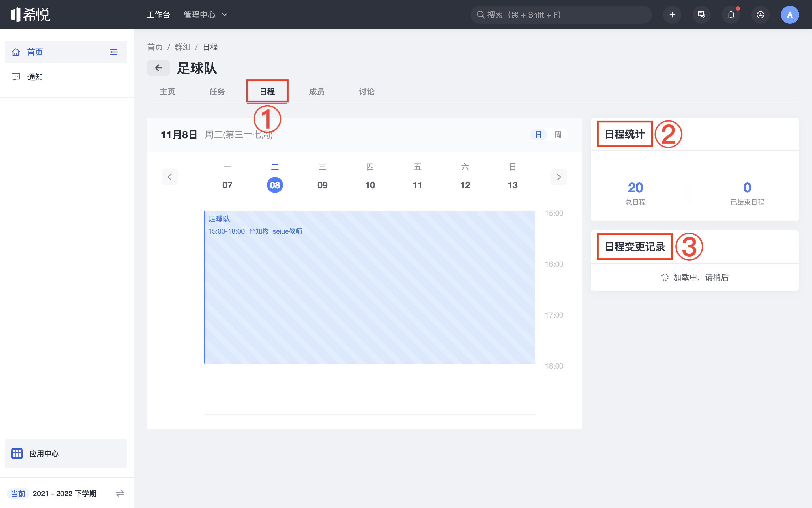812x508 pixels.
Task: Show next week with right chevron
Action: [559, 177]
